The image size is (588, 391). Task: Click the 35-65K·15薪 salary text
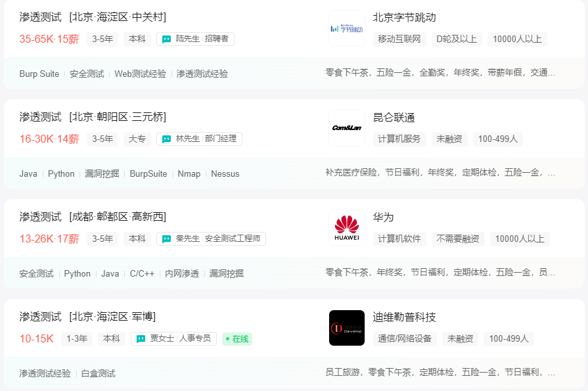tap(48, 39)
